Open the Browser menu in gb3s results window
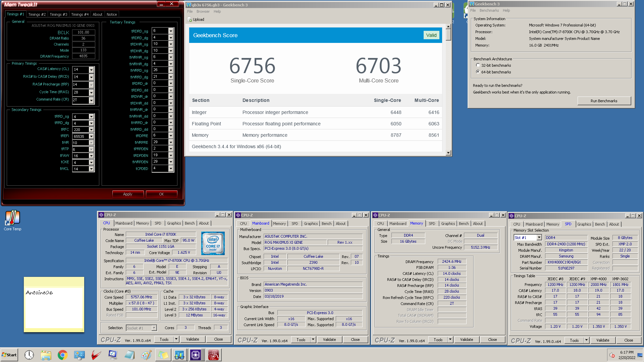 pyautogui.click(x=203, y=11)
